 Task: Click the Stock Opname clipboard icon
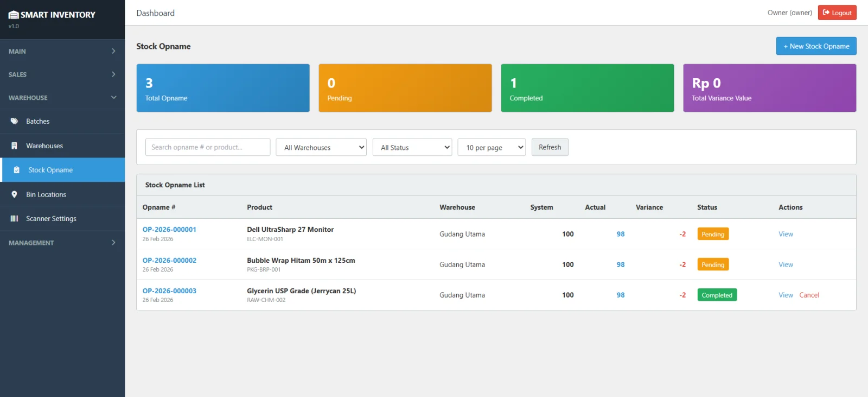(x=17, y=170)
